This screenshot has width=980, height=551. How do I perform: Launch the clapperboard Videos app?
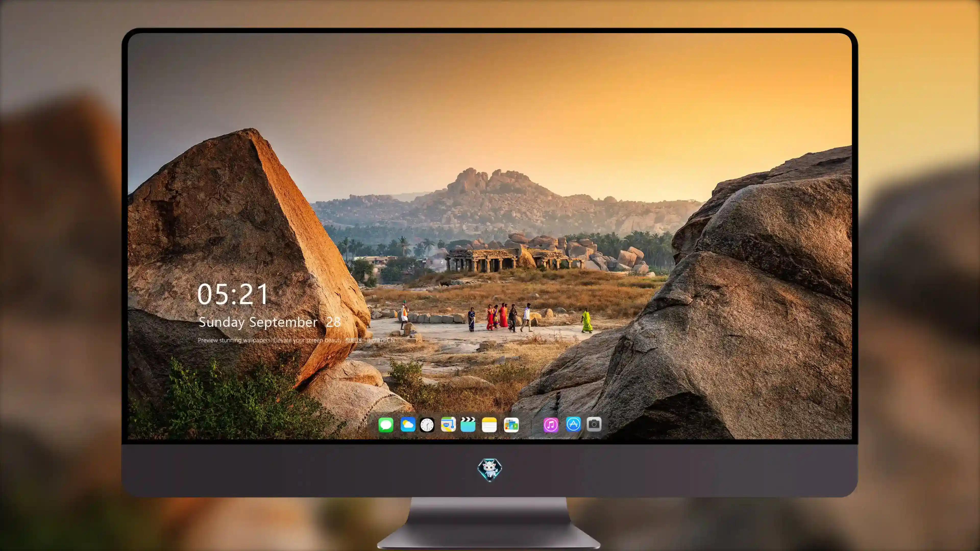pyautogui.click(x=468, y=424)
